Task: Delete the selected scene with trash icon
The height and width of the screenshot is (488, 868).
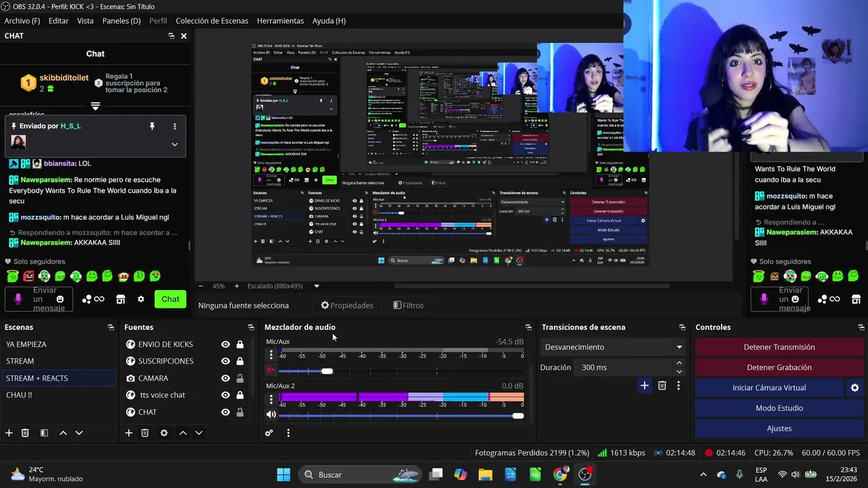Action: 25,433
